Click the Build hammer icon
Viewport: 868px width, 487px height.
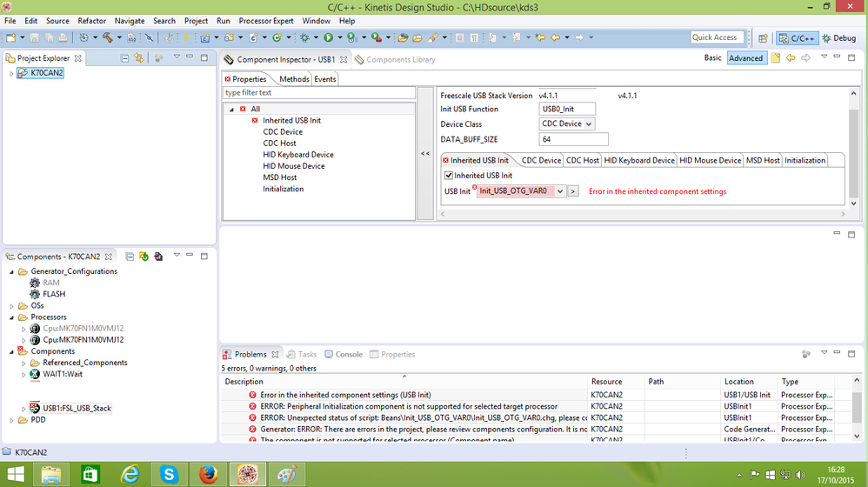tap(107, 37)
